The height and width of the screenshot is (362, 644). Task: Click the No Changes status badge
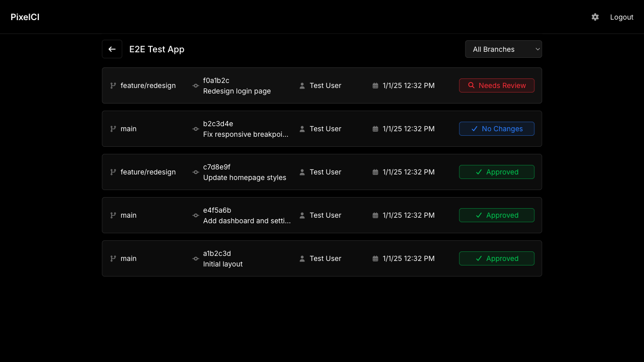pos(497,129)
